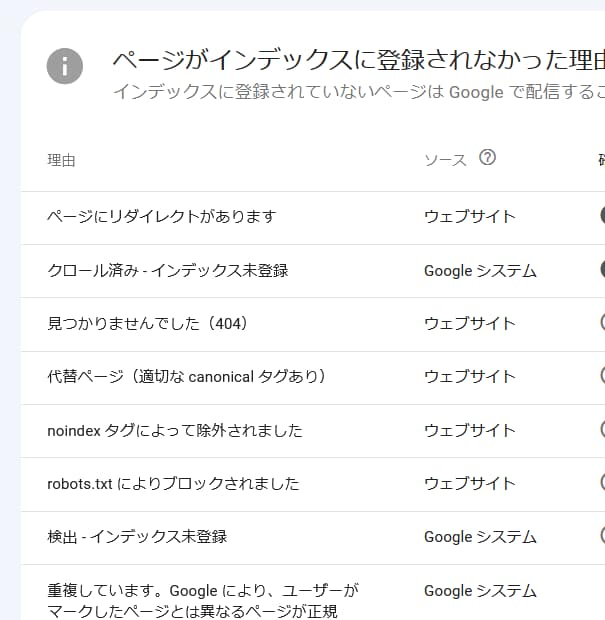Open the 代替ページ（適切な canonical タグあり）row
605x620 pixels.
313,378
